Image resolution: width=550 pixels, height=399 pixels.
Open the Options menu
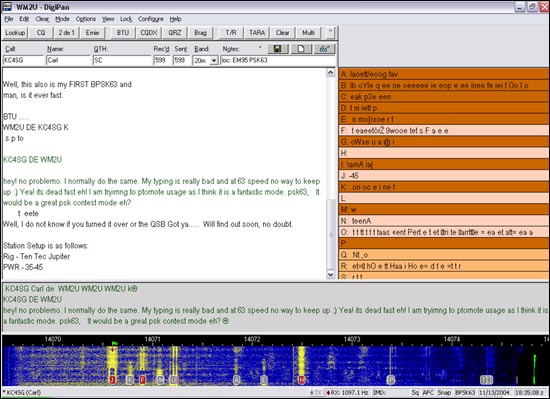coord(86,19)
